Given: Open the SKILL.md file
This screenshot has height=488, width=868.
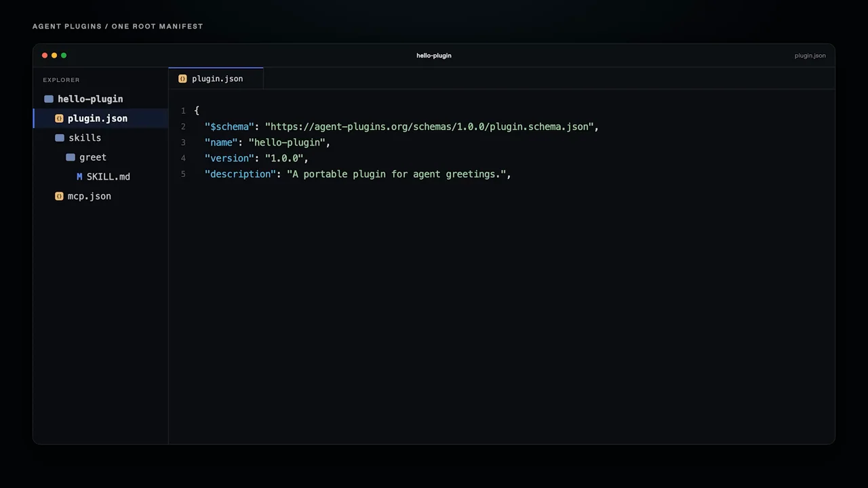Looking at the screenshot, I should [100, 177].
